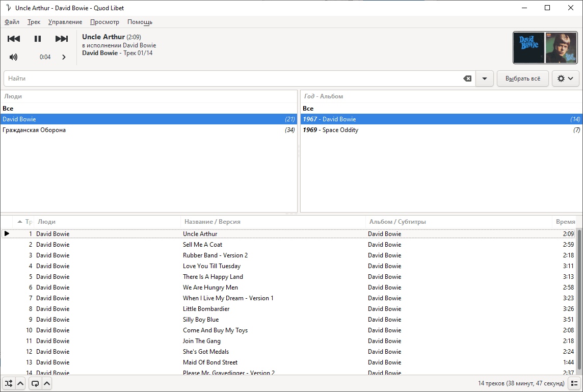The width and height of the screenshot is (583, 392).
Task: Open the volume speaker control
Action: click(14, 57)
